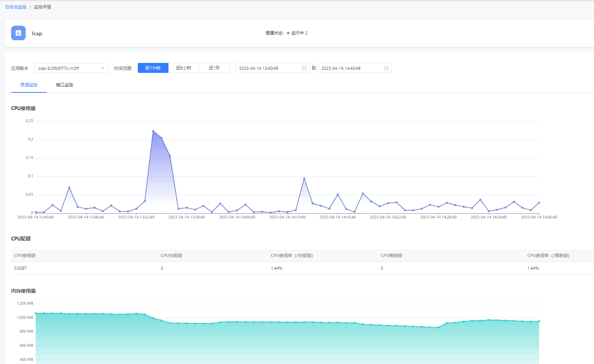
Task: Click the 0.25 y-axis label
Action: tap(30, 121)
